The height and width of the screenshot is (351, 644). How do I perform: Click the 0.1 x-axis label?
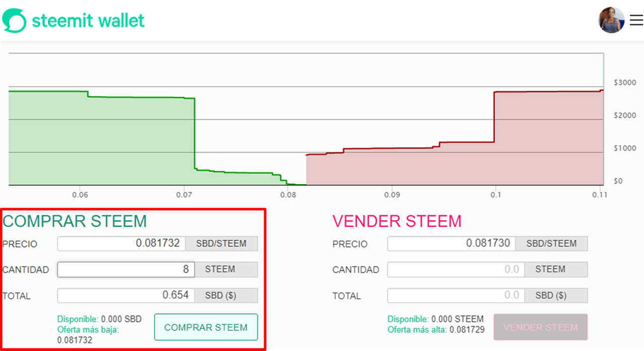(x=495, y=194)
